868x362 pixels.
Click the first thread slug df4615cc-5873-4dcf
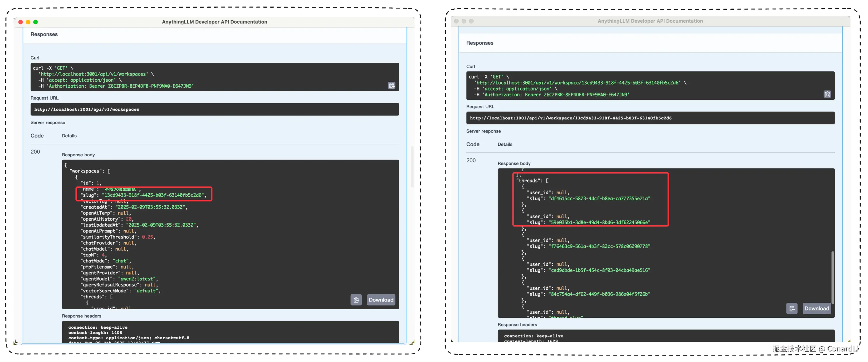pyautogui.click(x=599, y=199)
